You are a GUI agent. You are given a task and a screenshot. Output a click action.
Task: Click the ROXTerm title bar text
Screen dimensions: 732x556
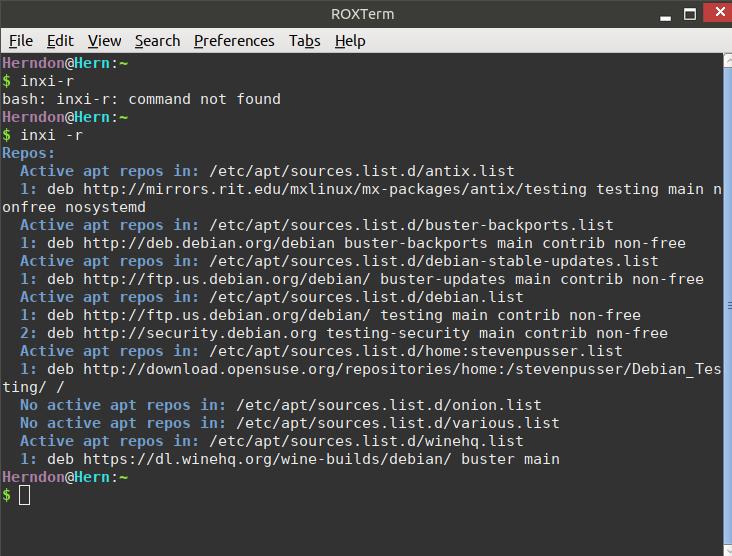363,14
